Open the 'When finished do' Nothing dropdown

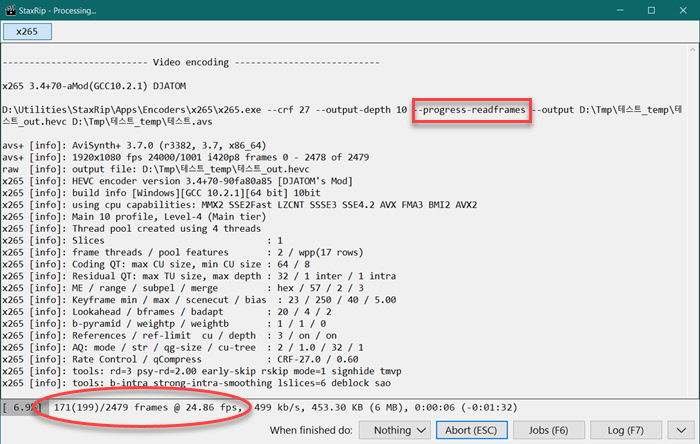coord(395,430)
